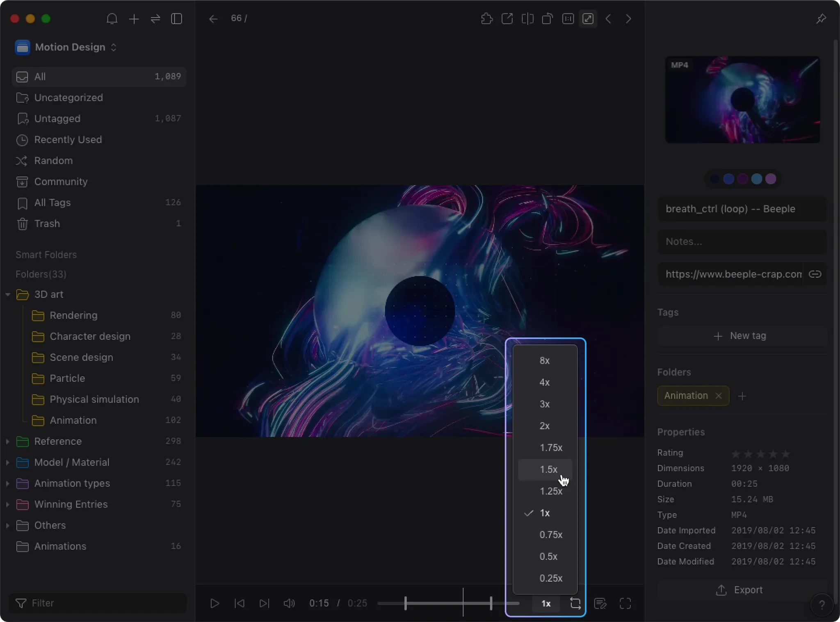This screenshot has height=622, width=840.
Task: Go back with the left arrow
Action: 213,19
